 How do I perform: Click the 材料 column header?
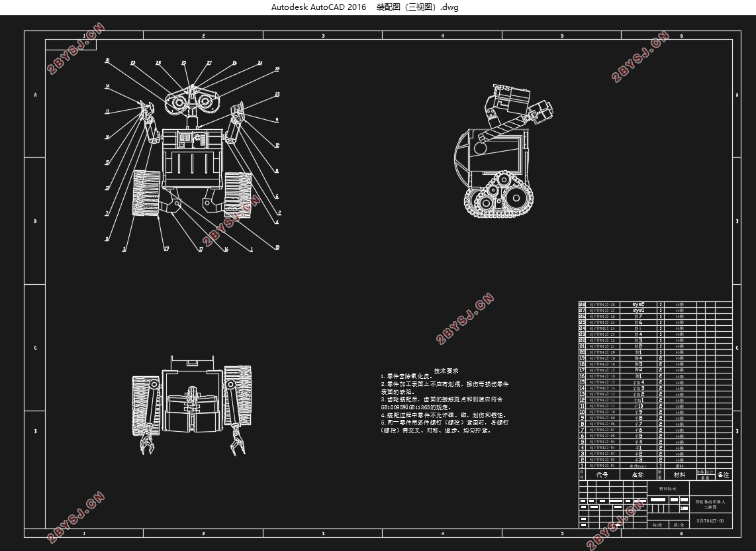click(679, 475)
